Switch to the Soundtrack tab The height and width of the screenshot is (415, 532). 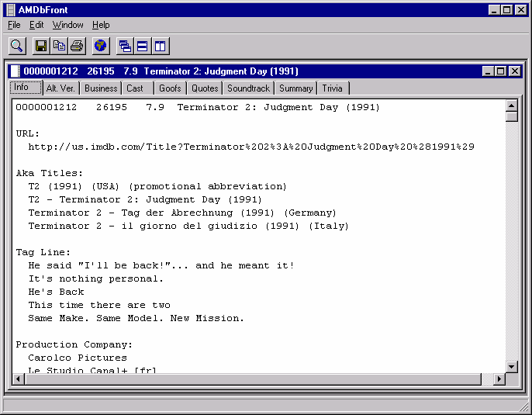(x=248, y=88)
